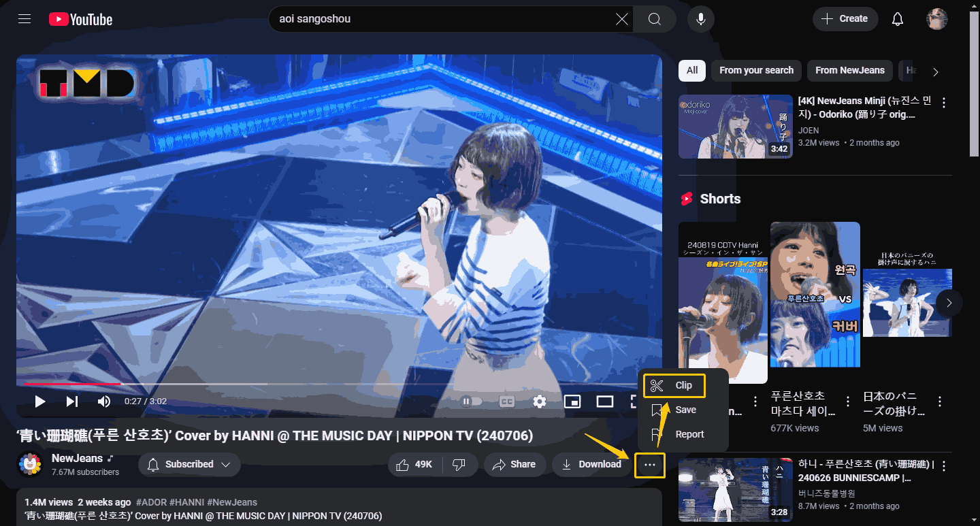Open the options for the 5M views short
The height and width of the screenshot is (526, 980).
[x=940, y=401]
